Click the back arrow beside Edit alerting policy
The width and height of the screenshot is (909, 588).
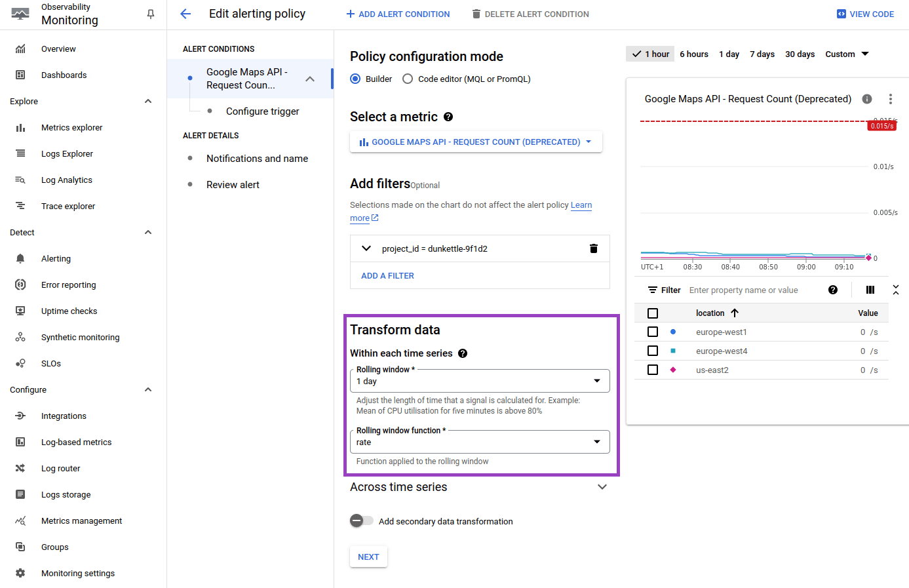[x=185, y=14]
